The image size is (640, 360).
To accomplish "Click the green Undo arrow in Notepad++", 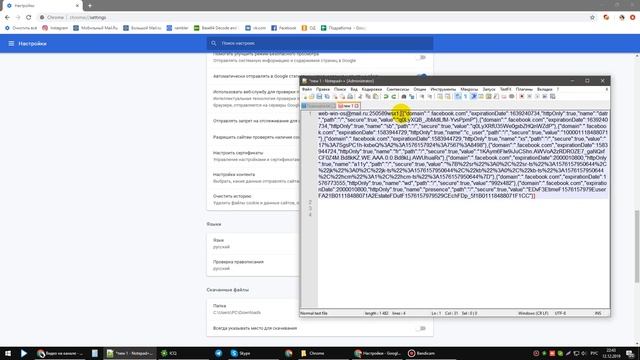I will [x=386, y=96].
